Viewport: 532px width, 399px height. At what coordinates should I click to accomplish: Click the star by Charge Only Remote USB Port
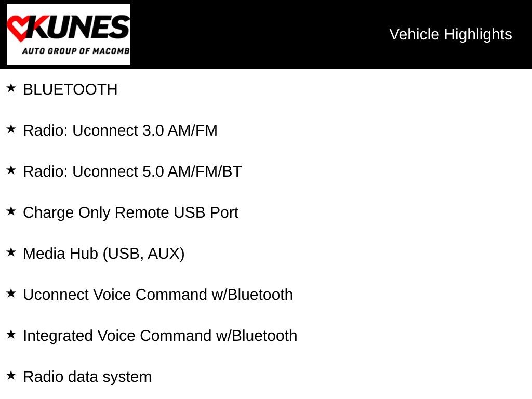tap(11, 211)
